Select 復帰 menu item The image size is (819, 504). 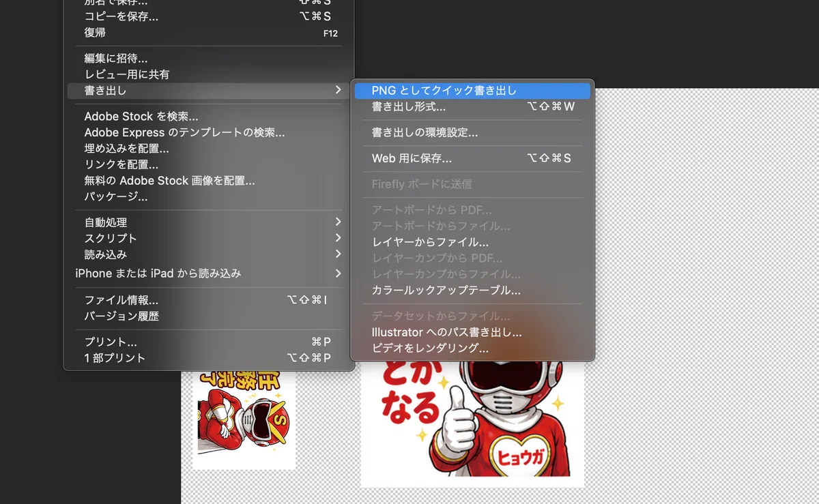209,33
